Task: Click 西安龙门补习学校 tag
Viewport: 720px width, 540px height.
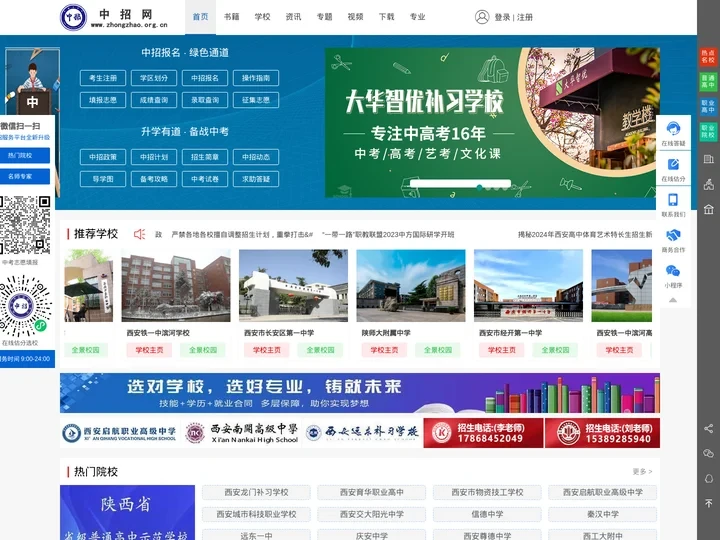Action: click(256, 492)
